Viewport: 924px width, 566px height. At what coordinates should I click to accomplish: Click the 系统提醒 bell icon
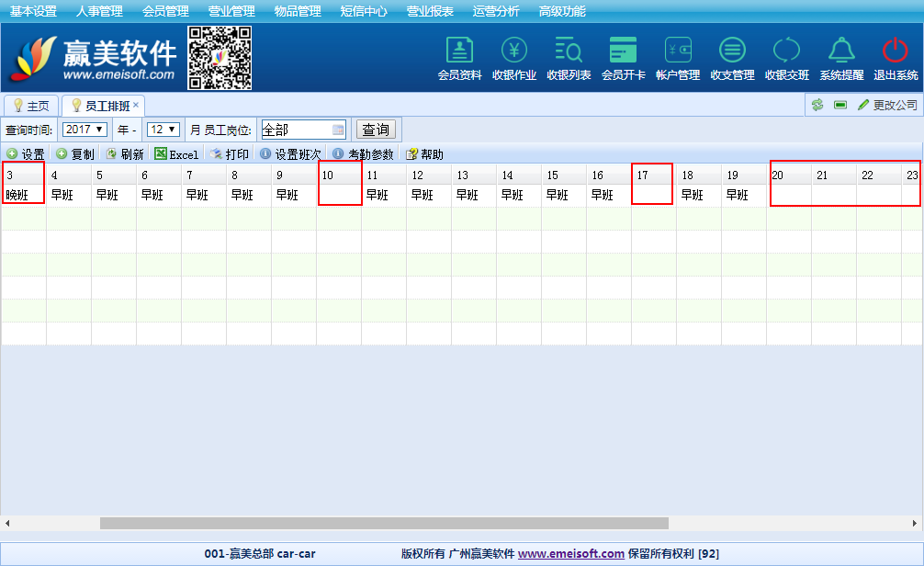pos(841,51)
